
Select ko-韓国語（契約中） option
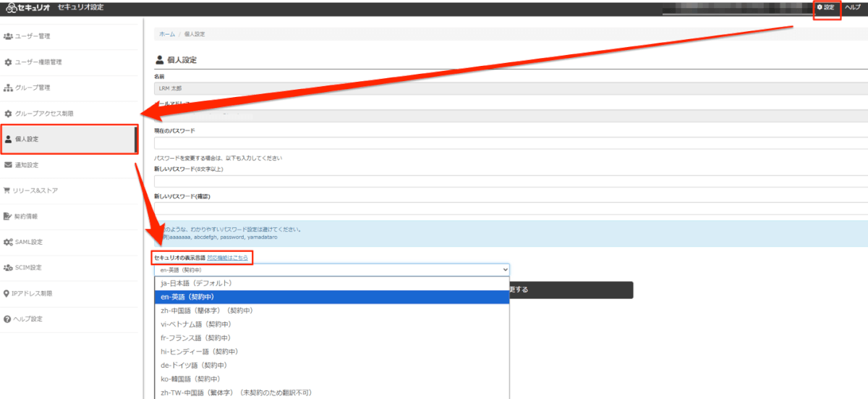pyautogui.click(x=332, y=379)
